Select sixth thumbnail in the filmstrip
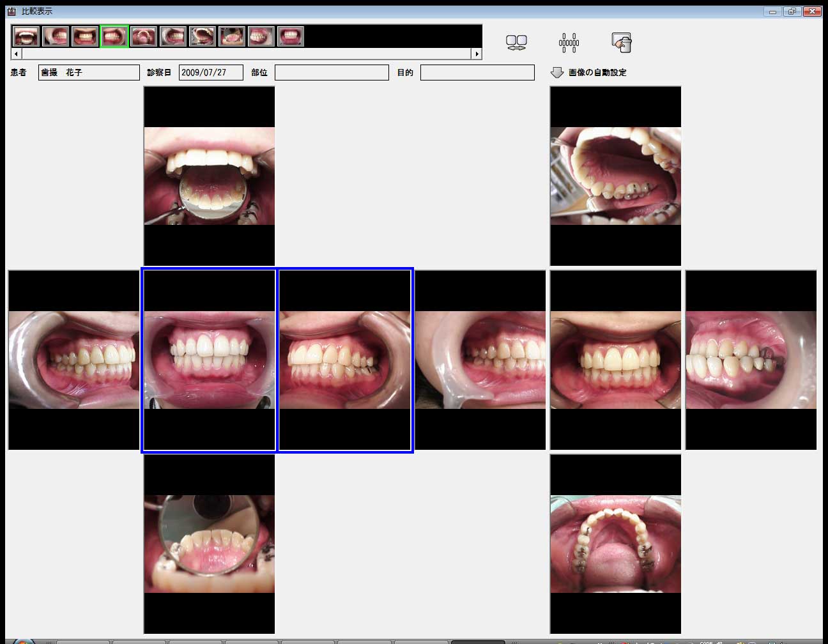The image size is (828, 644). tap(173, 36)
